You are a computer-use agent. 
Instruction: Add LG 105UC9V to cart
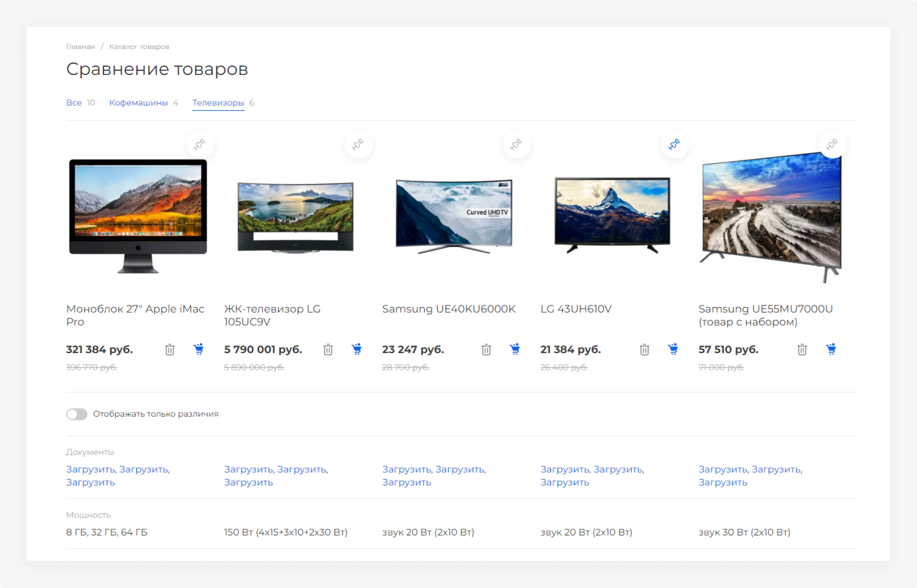point(356,349)
